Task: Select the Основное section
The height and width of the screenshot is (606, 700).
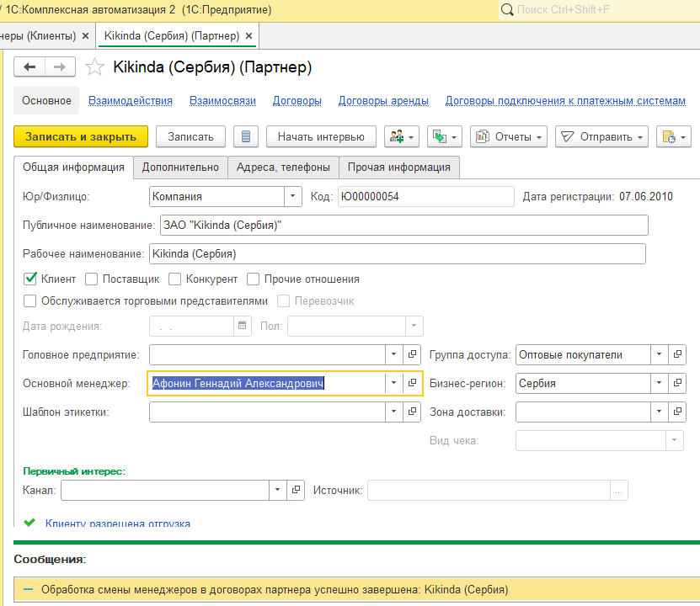Action: [46, 101]
